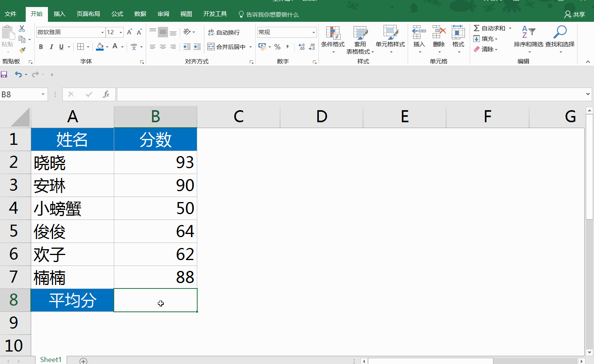This screenshot has height=364, width=594.
Task: Click the 共享 (Share) button
Action: click(575, 14)
